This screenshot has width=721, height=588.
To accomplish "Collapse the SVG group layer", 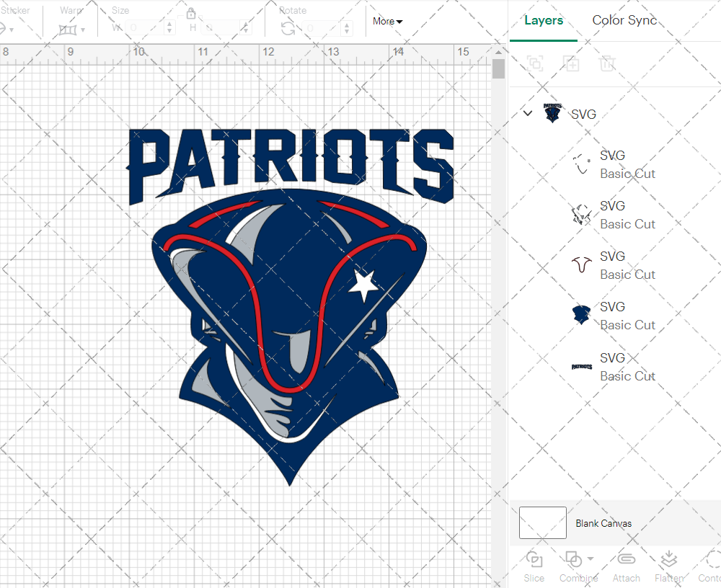I will (528, 113).
